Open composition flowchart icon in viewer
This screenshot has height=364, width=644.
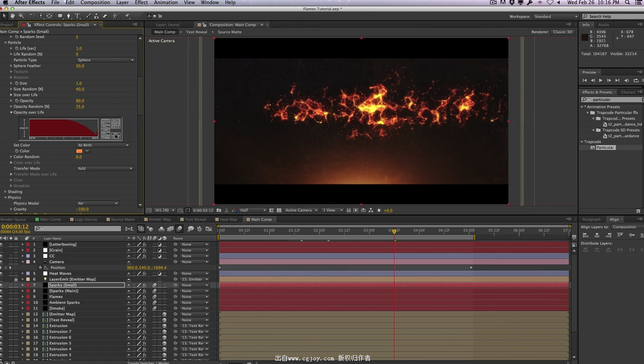point(370,210)
